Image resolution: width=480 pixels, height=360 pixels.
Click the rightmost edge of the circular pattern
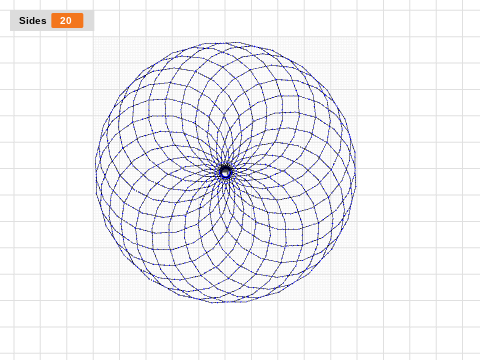tap(355, 172)
